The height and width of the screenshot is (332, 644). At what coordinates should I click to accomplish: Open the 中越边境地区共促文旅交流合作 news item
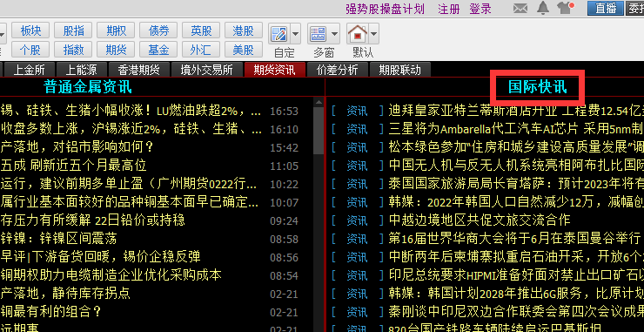tap(480, 220)
